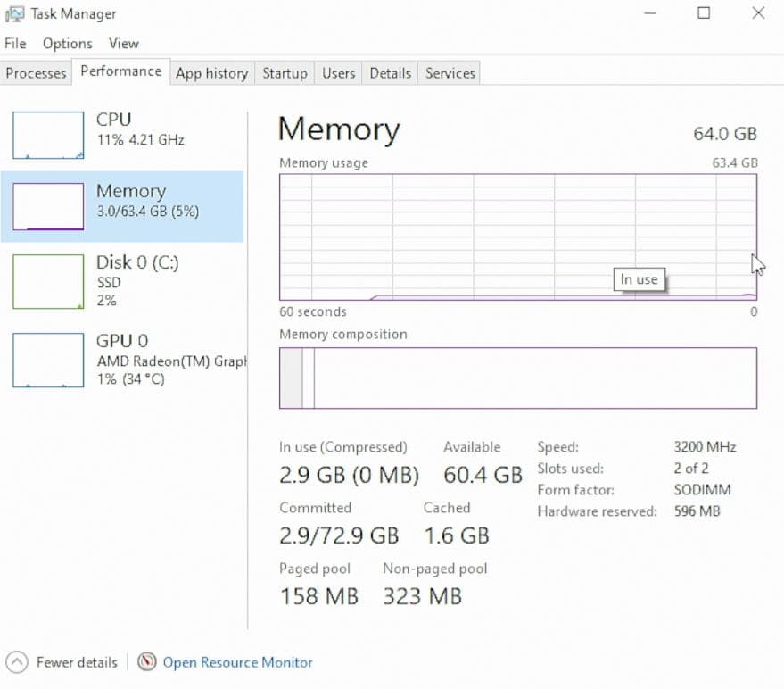
Task: Go to the Startup tab
Action: (285, 73)
